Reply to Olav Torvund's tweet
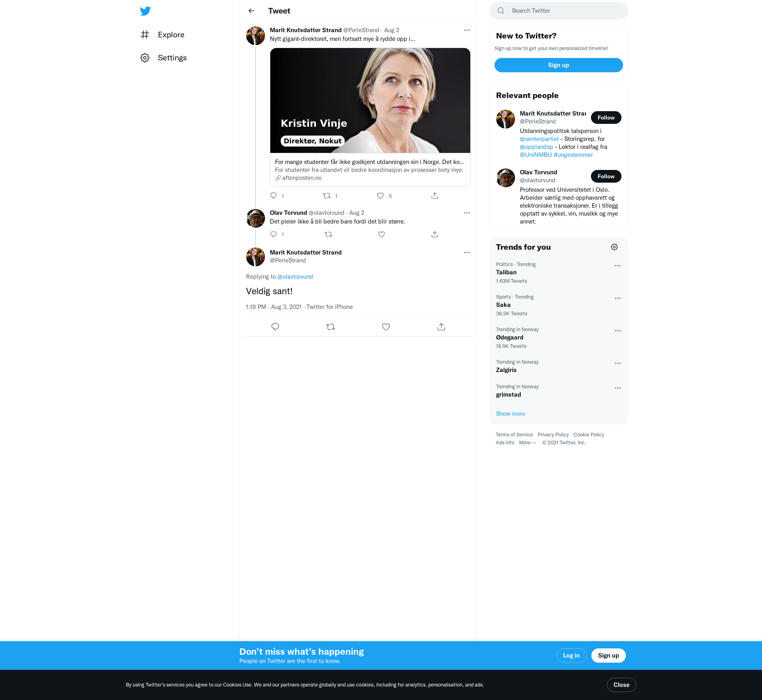Viewport: 762px width, 700px height. (x=273, y=234)
